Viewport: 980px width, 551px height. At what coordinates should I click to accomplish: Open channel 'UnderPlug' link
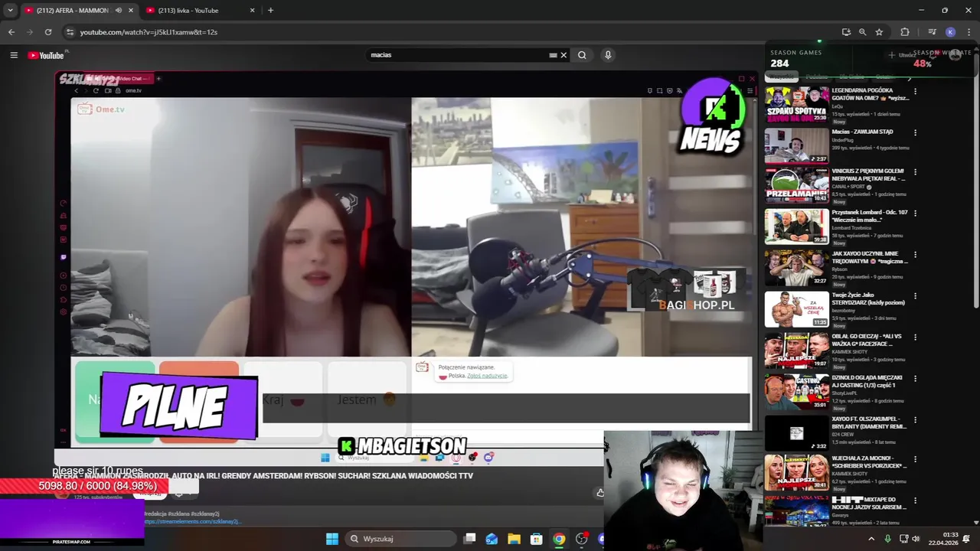click(x=842, y=141)
